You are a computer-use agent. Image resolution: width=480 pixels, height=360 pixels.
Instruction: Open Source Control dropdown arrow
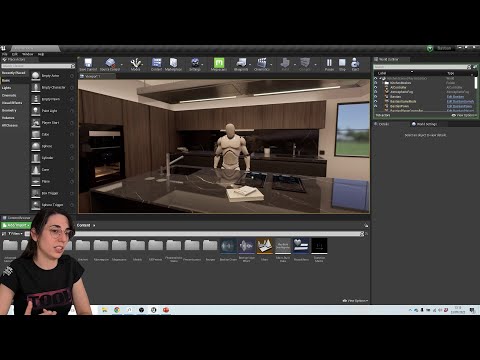(x=122, y=64)
